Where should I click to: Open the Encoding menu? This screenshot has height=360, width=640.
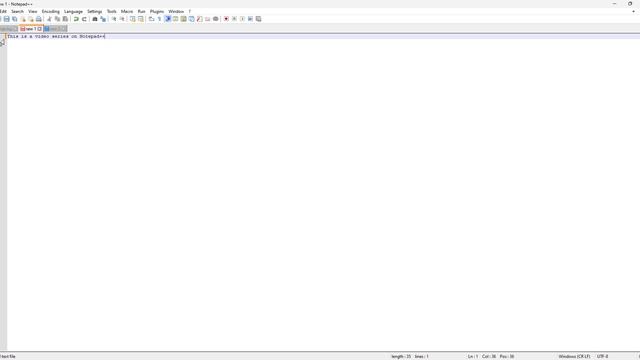[51, 11]
